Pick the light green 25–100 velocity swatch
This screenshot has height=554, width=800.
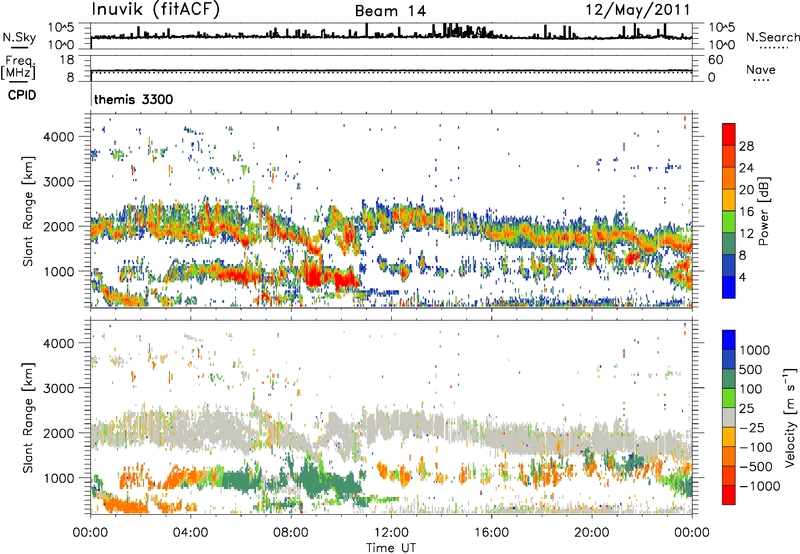coord(729,399)
